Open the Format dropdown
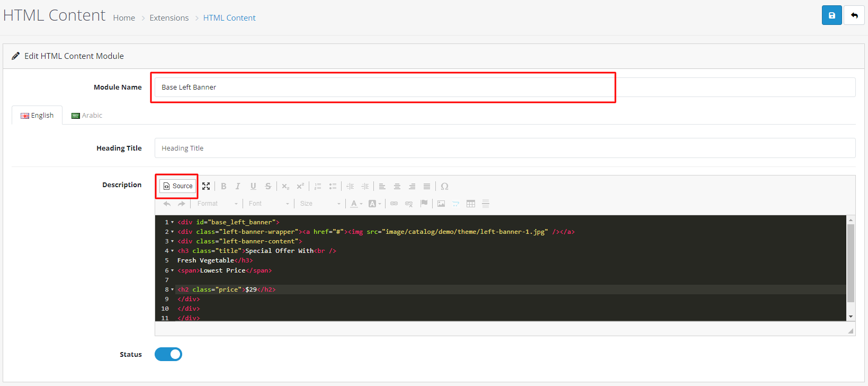Viewport: 868px width, 386px height. pos(218,204)
